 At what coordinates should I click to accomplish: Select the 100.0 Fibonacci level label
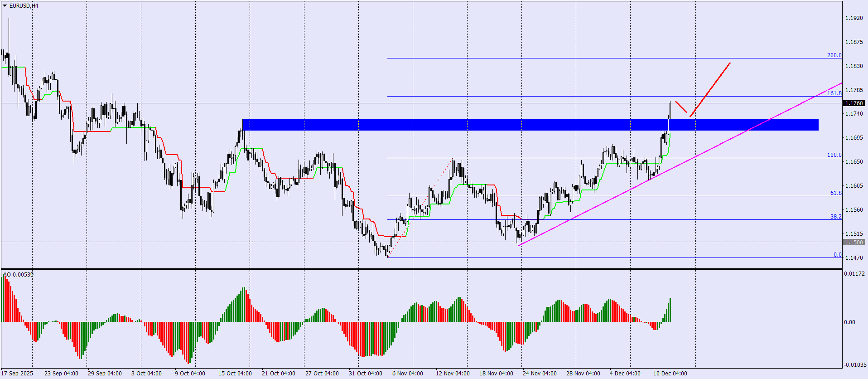[x=834, y=155]
